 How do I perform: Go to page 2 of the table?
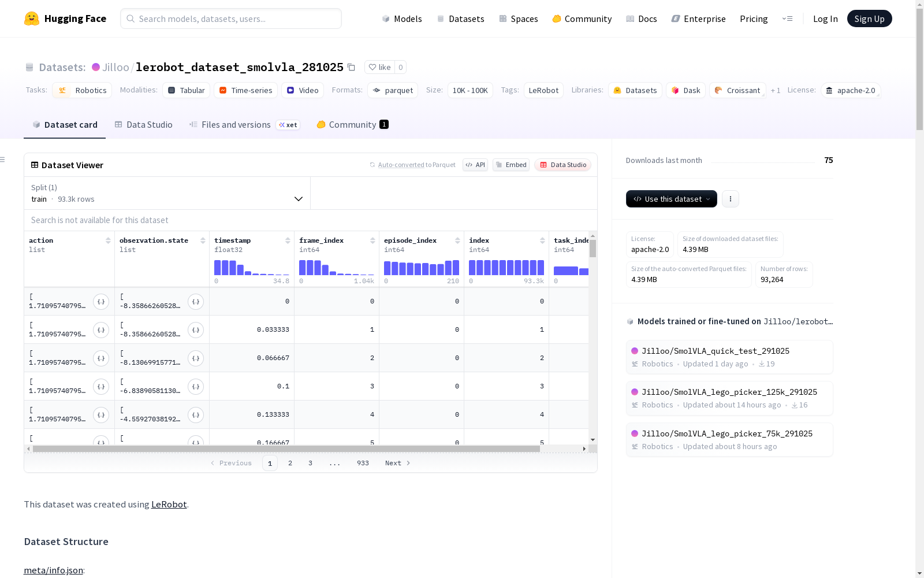[290, 463]
